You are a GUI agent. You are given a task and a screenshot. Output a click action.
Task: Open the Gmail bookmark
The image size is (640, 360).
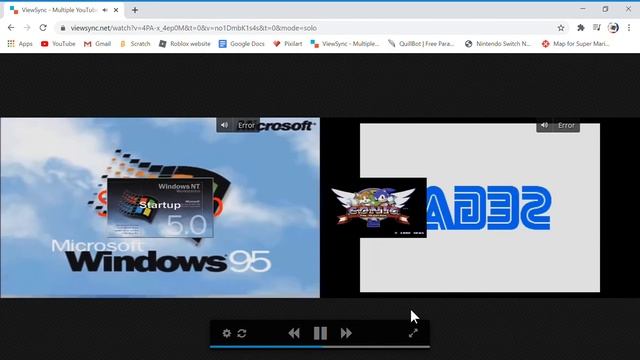point(97,44)
